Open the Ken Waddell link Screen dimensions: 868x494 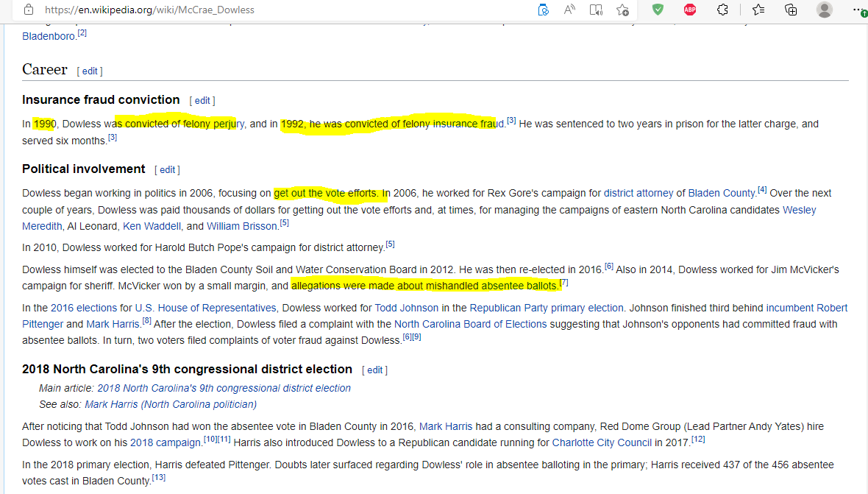pos(152,226)
